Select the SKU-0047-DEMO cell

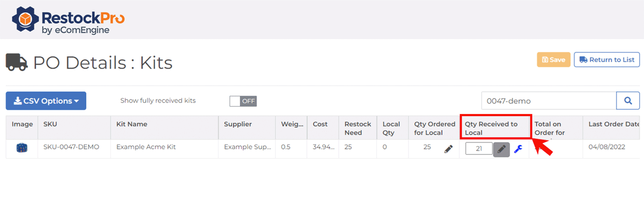click(71, 147)
